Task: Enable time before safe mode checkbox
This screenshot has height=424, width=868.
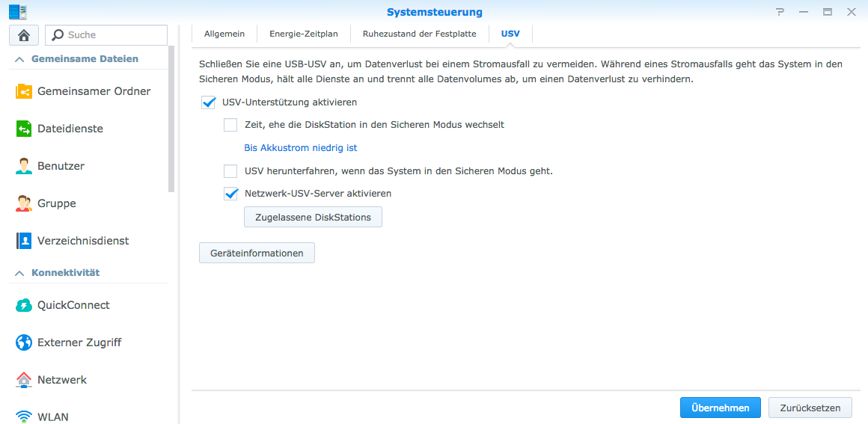Action: 230,125
